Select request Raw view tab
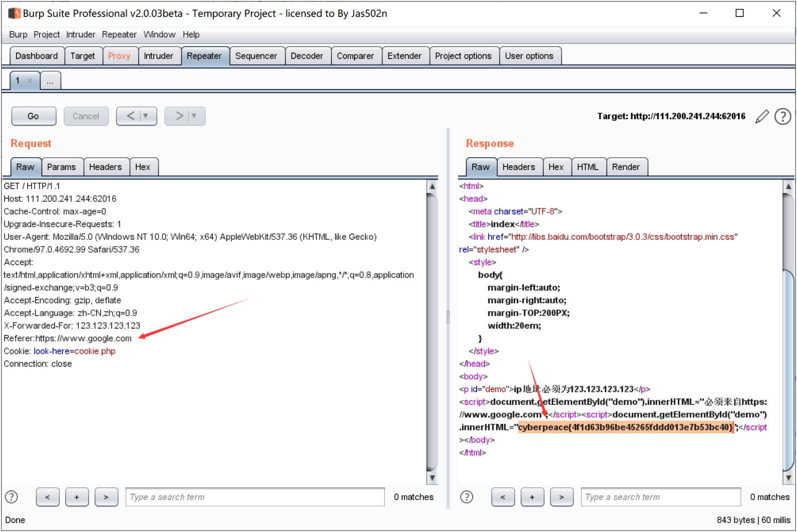 (26, 167)
